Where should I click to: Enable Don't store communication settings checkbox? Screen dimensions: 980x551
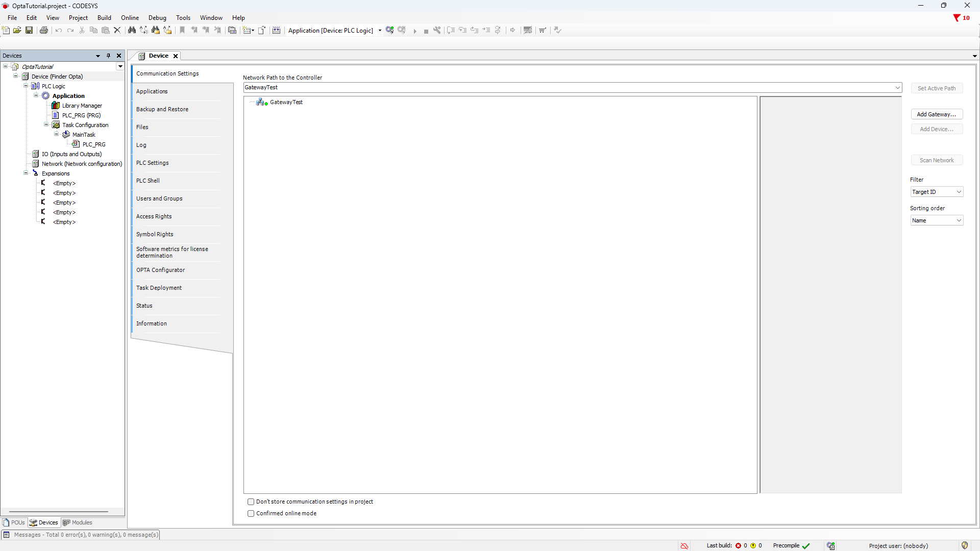click(x=251, y=502)
